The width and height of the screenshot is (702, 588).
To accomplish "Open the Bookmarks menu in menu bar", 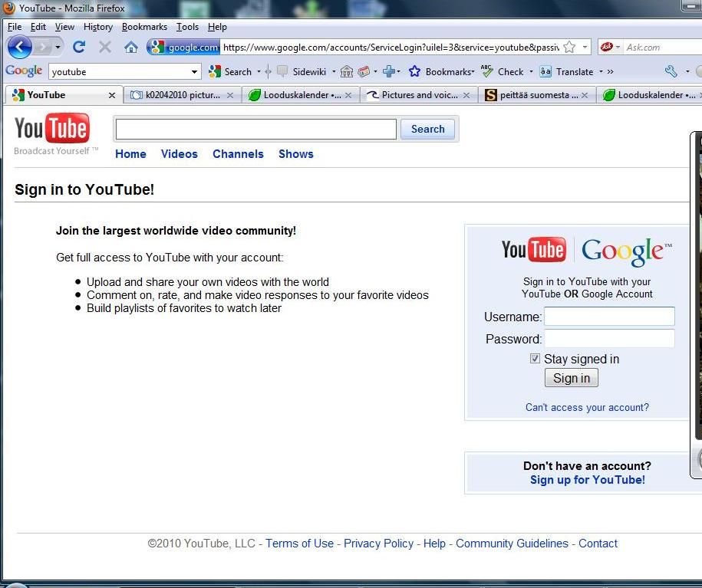I will pyautogui.click(x=144, y=27).
